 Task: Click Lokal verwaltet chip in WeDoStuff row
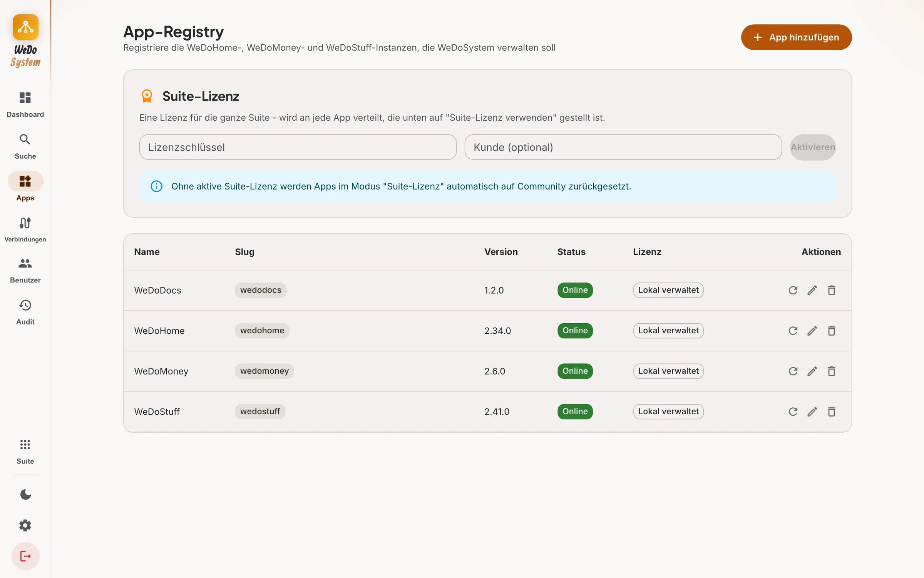click(x=668, y=412)
